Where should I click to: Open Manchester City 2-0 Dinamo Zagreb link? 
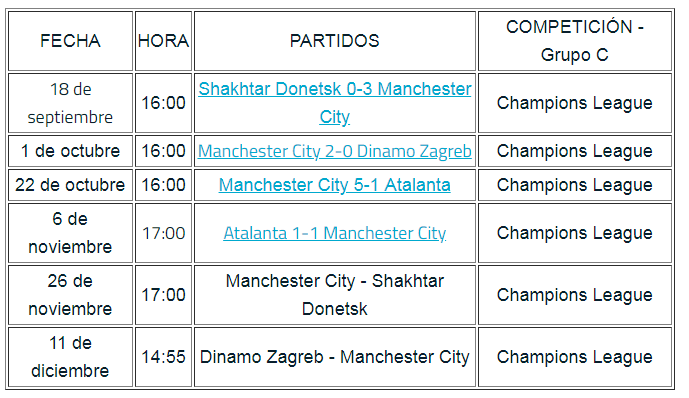click(334, 151)
